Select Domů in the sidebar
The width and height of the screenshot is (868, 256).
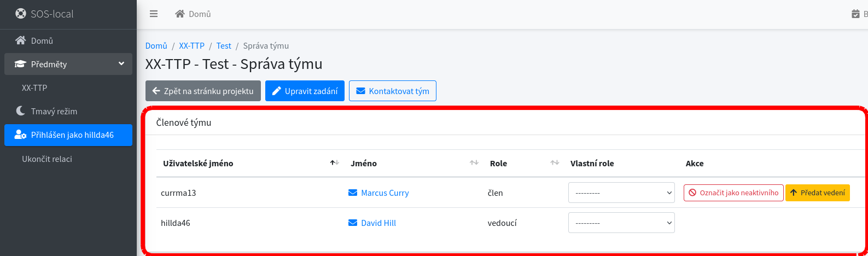42,40
